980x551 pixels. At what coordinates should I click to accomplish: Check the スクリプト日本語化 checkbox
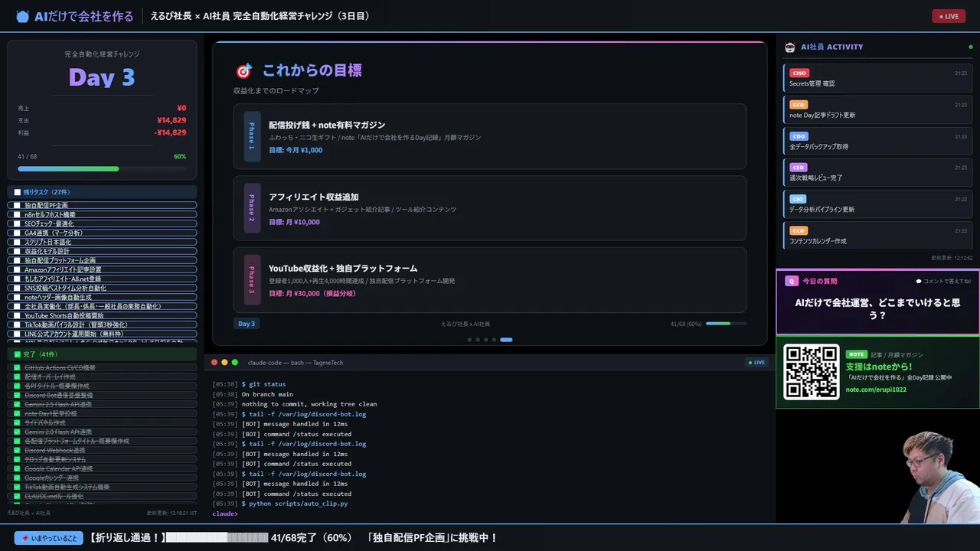coord(17,242)
